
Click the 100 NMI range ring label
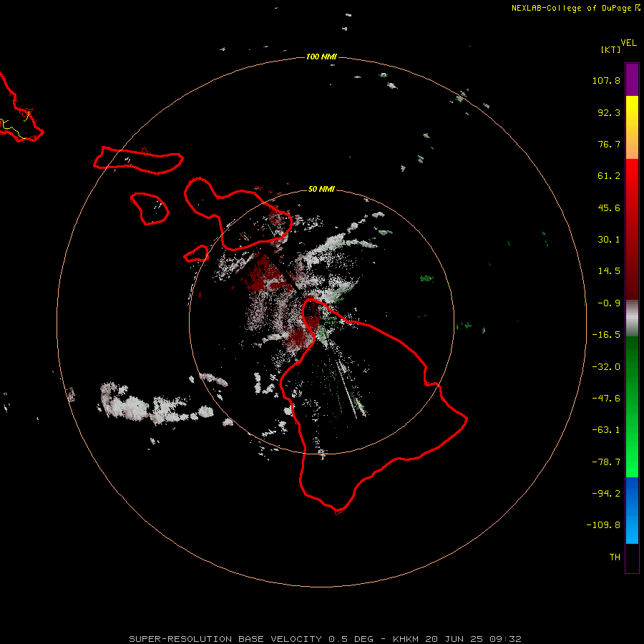click(321, 57)
